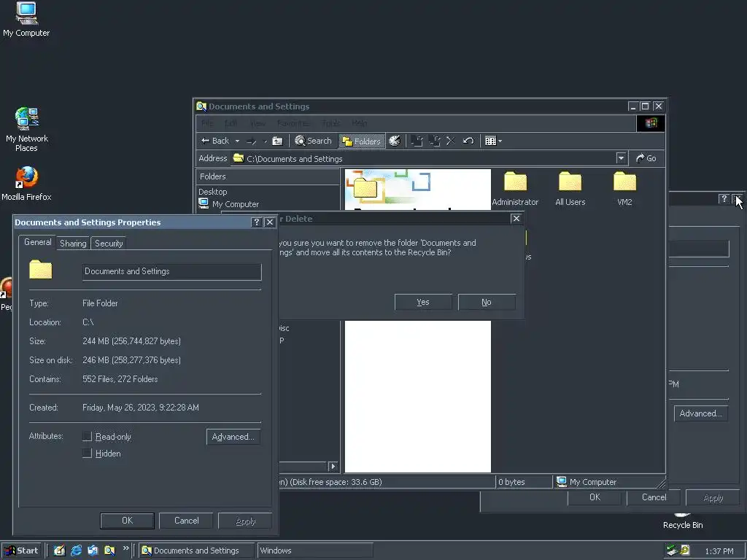Open the File menu in Explorer
747x560 pixels.
coord(207,123)
